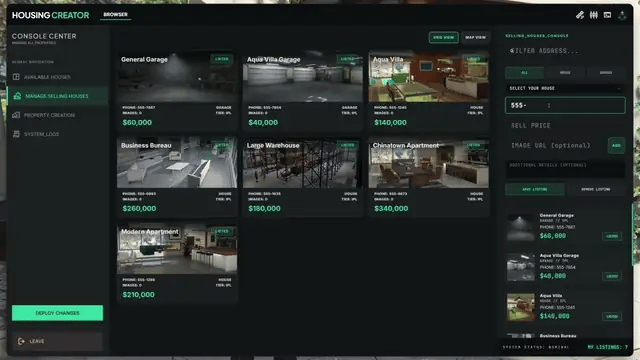Click the rocket icon in top bar
The image size is (640, 360).
coord(622,16)
